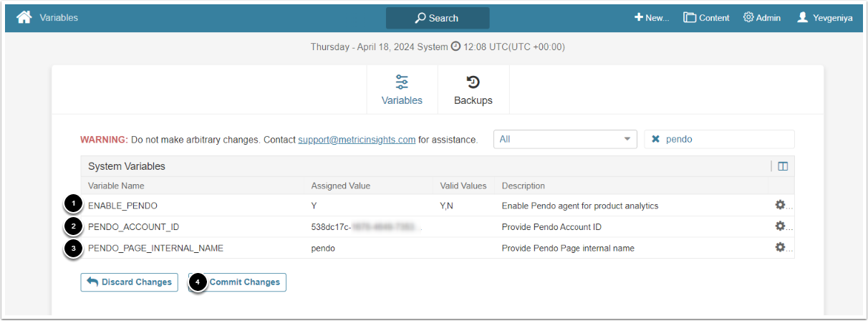This screenshot has width=868, height=321.
Task: Click the Home icon in top bar
Action: (x=24, y=17)
